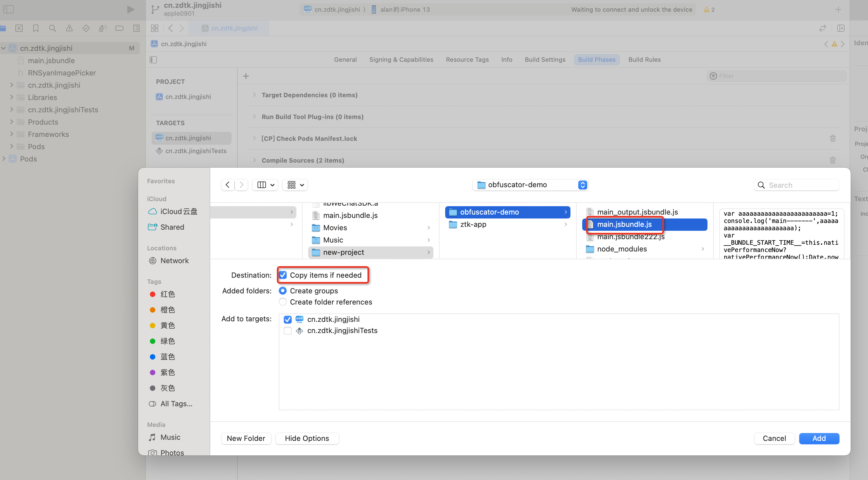
Task: Enable cn.zdtk.jingjishiTests target checkbox
Action: click(x=287, y=331)
